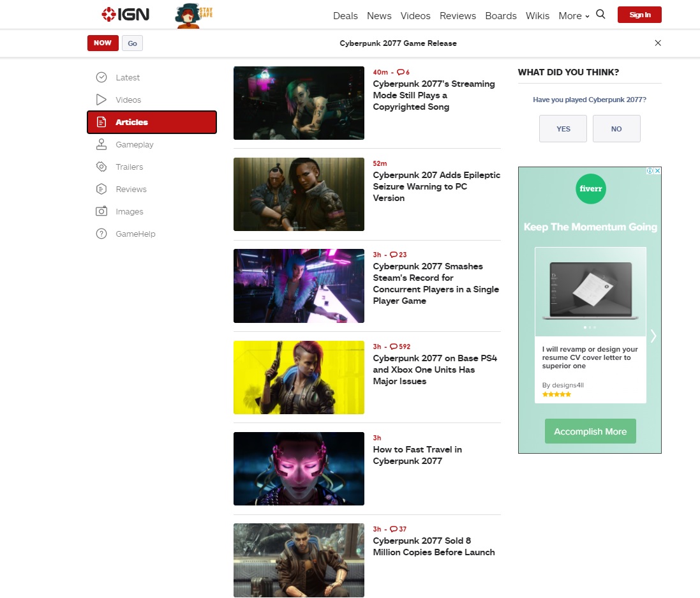Open the Streaming Mode article thumbnail
The width and height of the screenshot is (700, 598).
(x=299, y=103)
